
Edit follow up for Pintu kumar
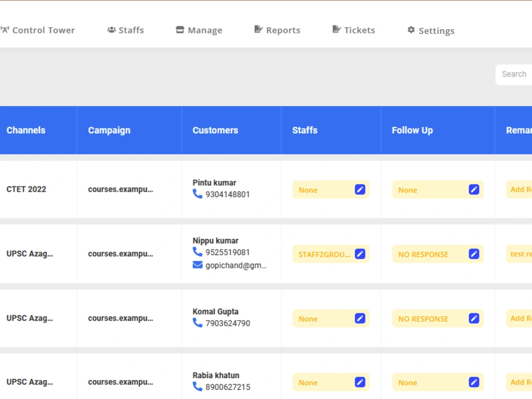click(474, 189)
